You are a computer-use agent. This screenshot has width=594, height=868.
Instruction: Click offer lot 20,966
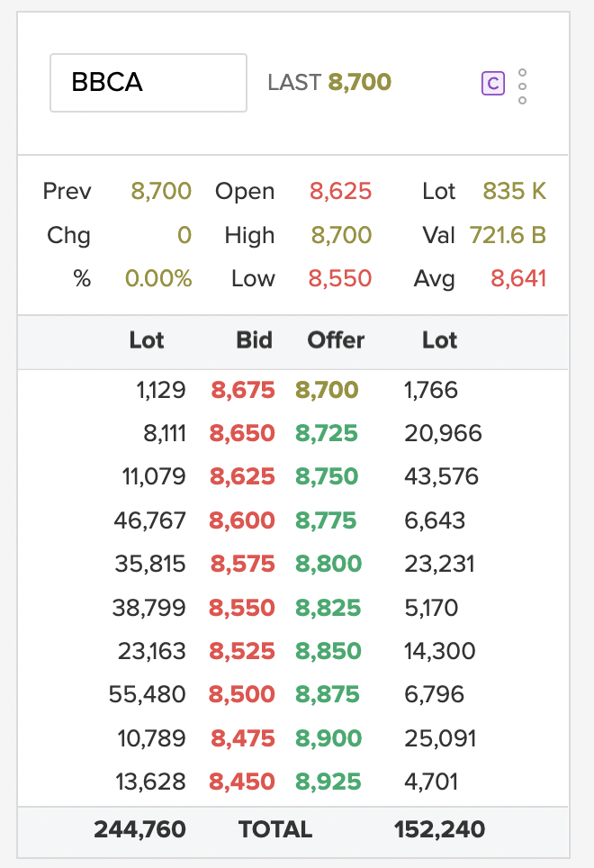[443, 433]
